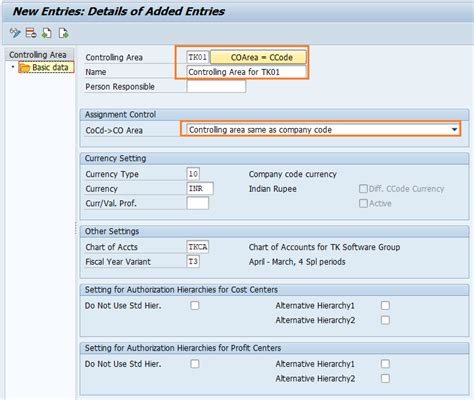Open the CoCd->CO Area dropdown arrow
Image resolution: width=474 pixels, height=400 pixels.
pos(454,129)
